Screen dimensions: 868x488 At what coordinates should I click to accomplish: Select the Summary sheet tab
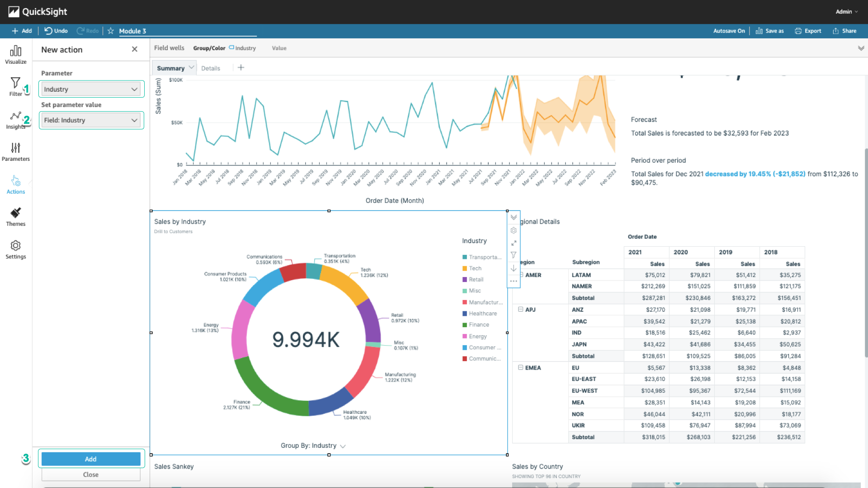pyautogui.click(x=170, y=68)
